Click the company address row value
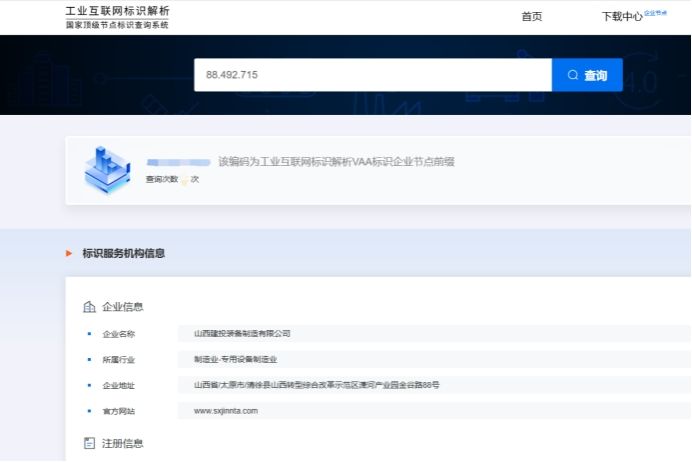The image size is (692, 462). [316, 385]
